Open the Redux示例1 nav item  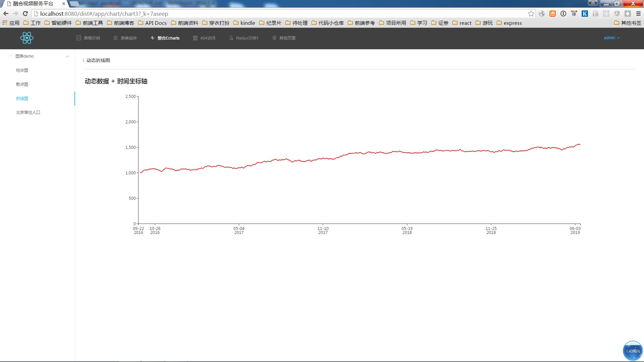pos(244,38)
